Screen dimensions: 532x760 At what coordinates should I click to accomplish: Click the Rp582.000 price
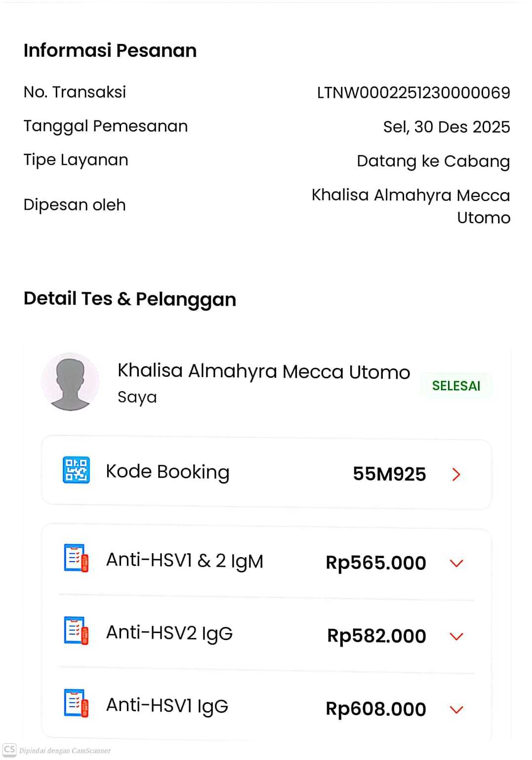376,636
